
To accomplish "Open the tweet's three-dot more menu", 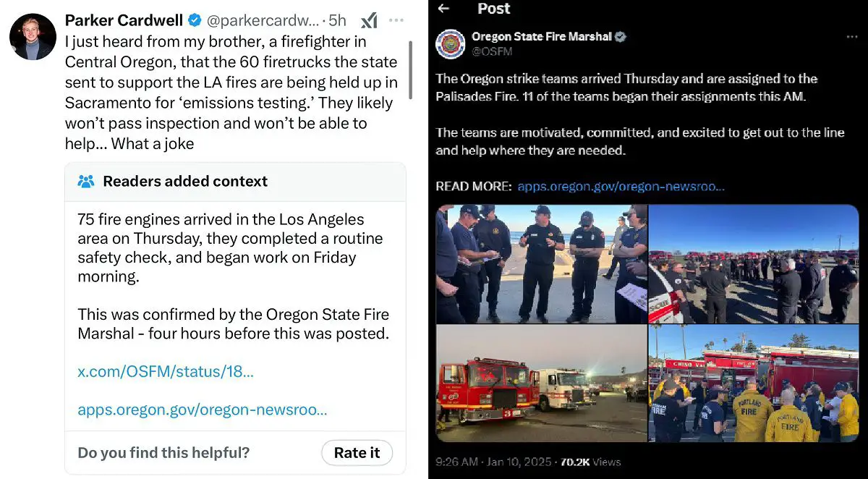I will (396, 20).
